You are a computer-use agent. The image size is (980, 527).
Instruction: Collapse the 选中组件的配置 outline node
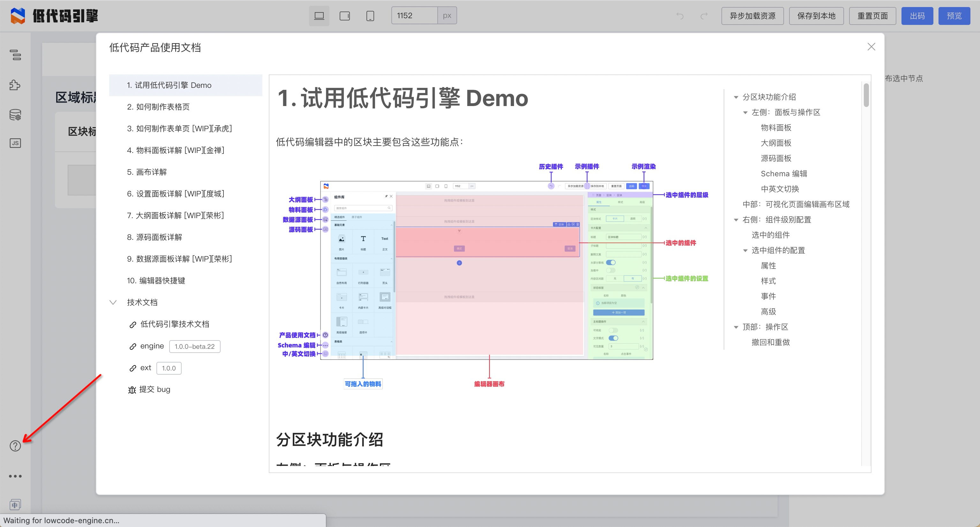745,250
